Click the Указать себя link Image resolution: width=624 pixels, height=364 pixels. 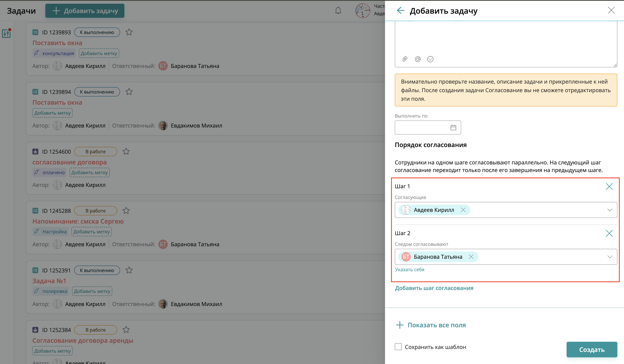tap(410, 269)
